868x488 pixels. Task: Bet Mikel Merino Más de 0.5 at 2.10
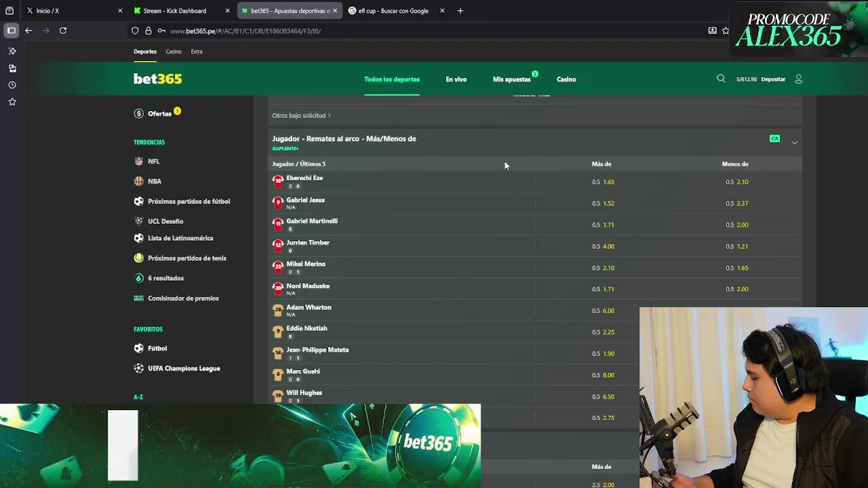click(603, 268)
